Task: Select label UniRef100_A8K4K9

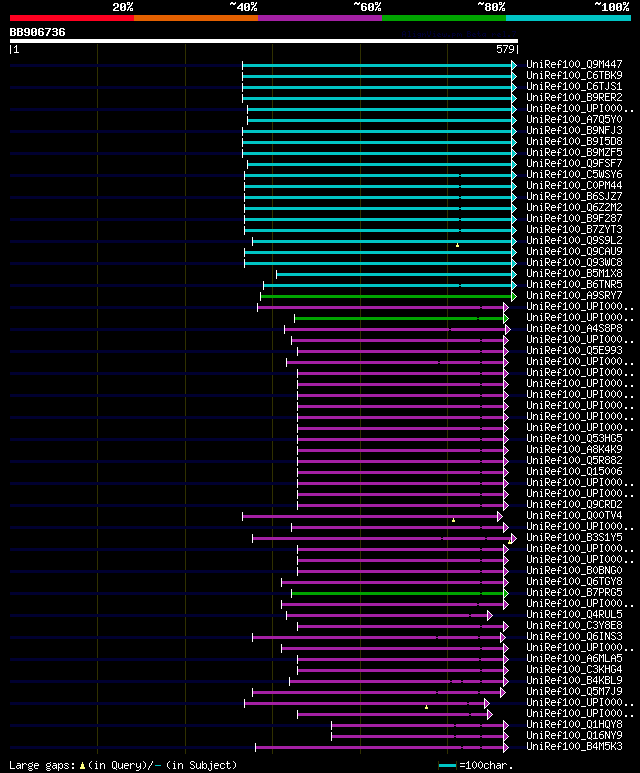Action: coord(574,450)
